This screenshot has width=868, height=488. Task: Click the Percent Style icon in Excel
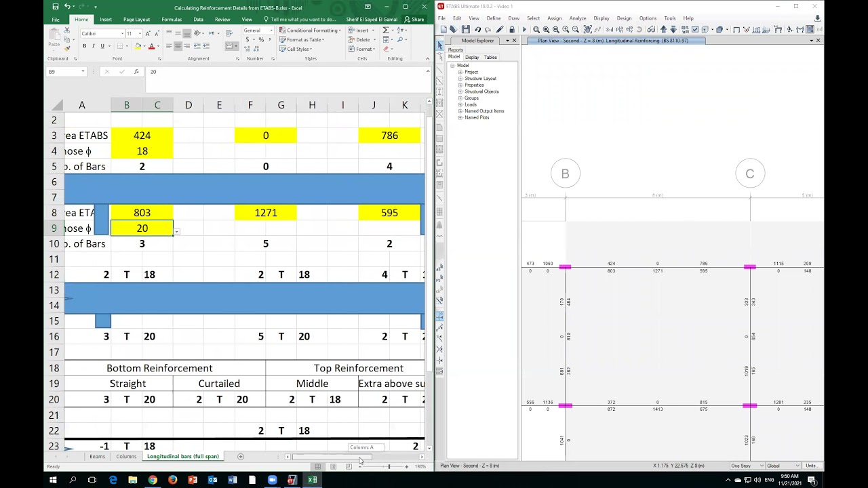pyautogui.click(x=261, y=40)
